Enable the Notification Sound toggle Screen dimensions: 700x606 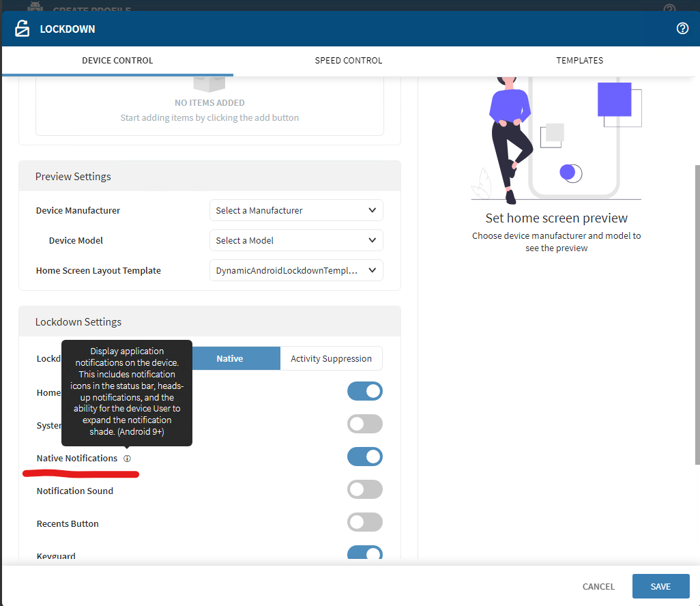click(x=365, y=490)
